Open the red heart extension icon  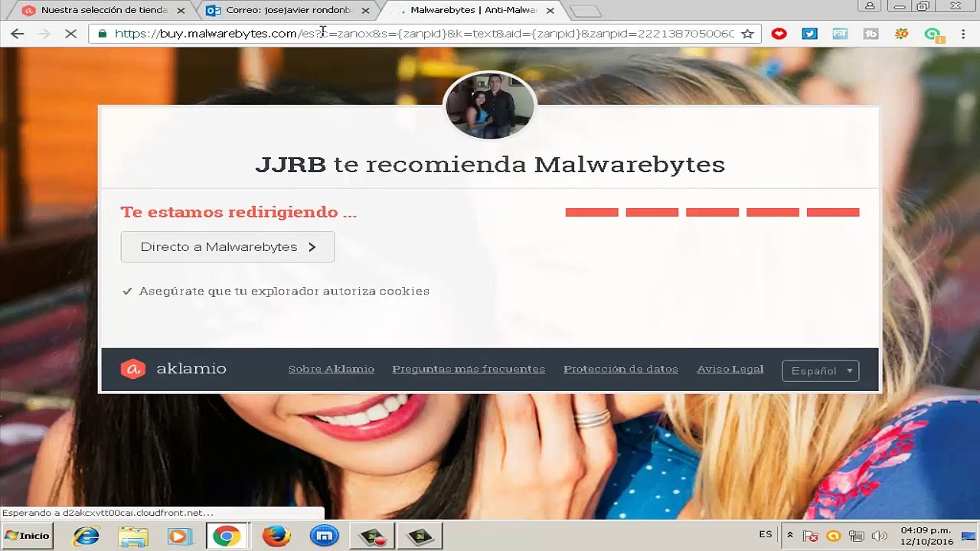[x=779, y=34]
